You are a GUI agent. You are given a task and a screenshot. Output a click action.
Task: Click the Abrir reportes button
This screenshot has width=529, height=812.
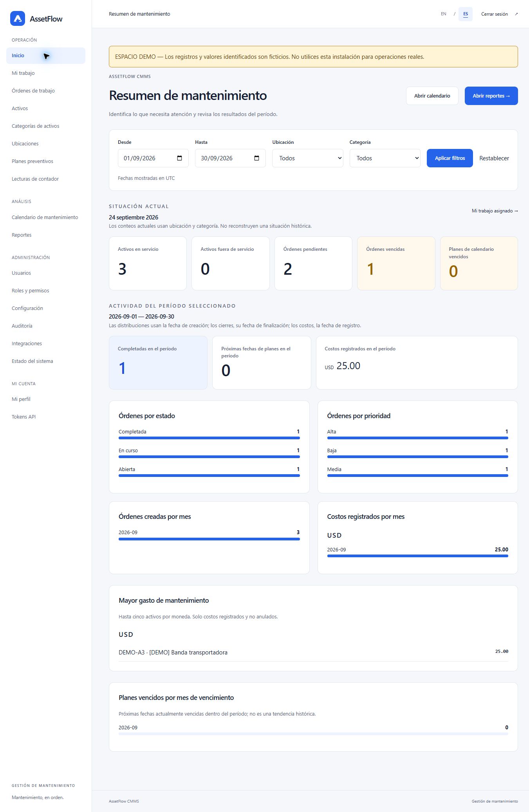(491, 96)
